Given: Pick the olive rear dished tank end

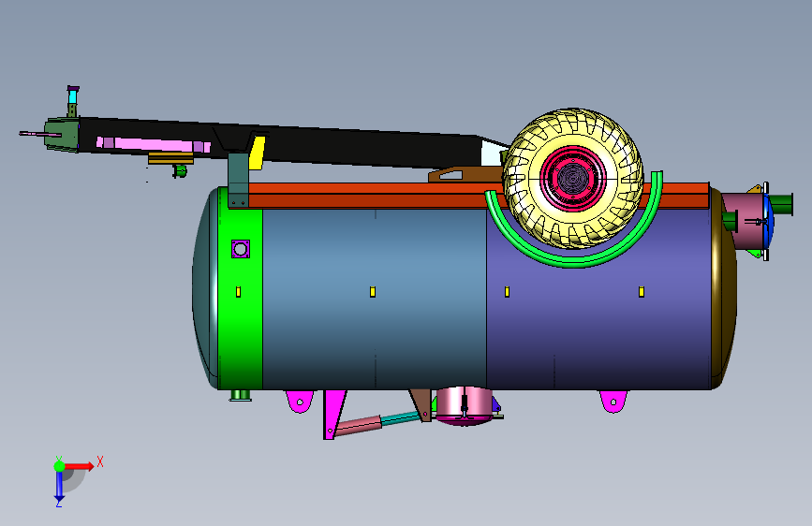Looking at the screenshot, I should tap(724, 288).
